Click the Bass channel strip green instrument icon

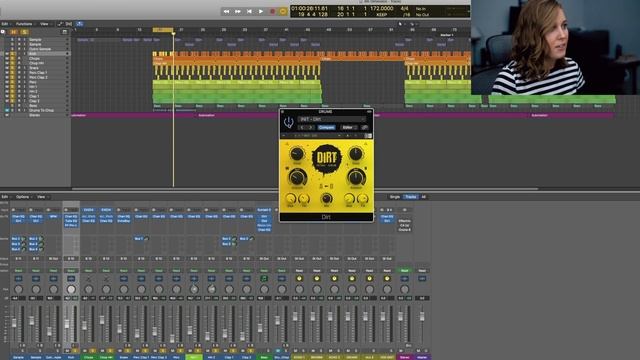pos(264,278)
